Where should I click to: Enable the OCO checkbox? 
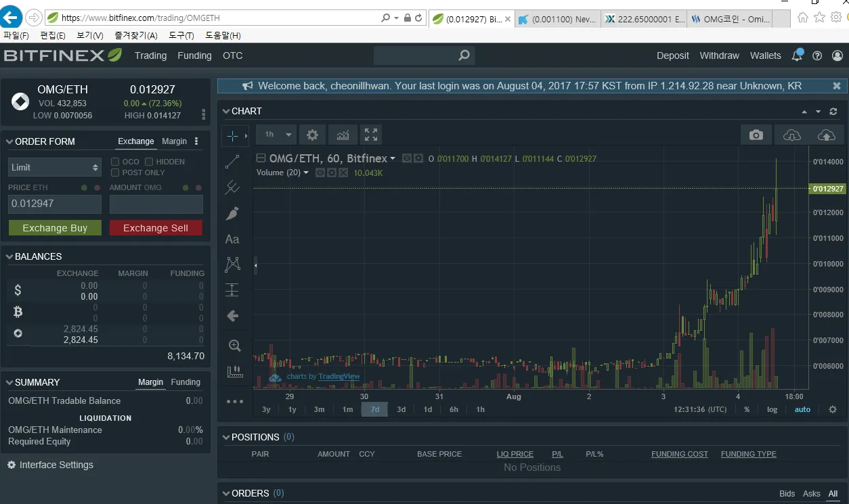[x=115, y=162]
